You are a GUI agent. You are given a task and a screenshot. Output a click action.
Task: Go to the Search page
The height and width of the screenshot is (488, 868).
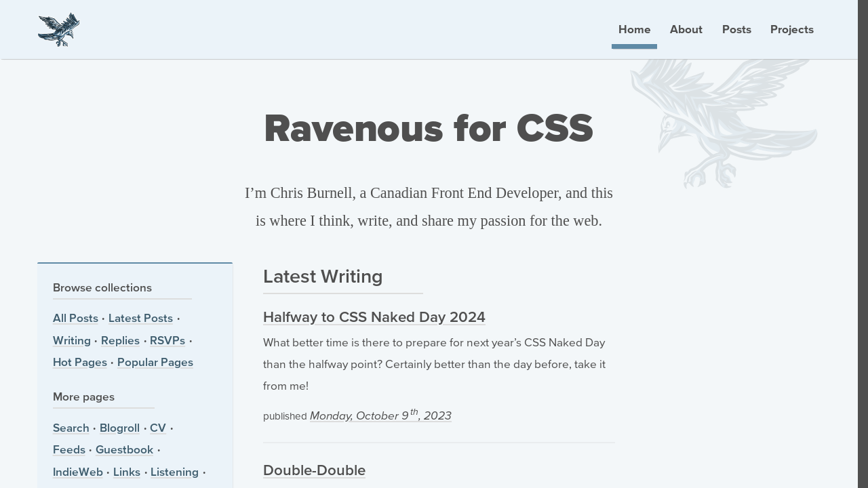[x=71, y=428]
